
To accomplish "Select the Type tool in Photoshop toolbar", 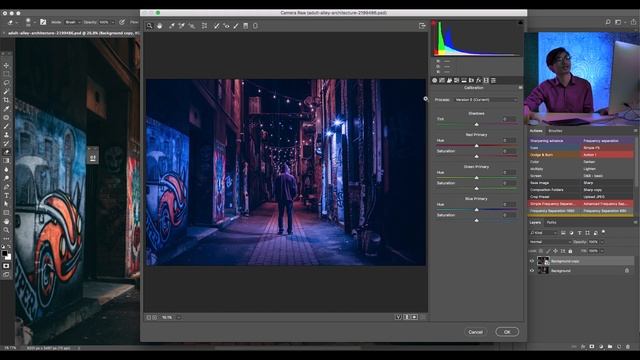I will tap(6, 196).
